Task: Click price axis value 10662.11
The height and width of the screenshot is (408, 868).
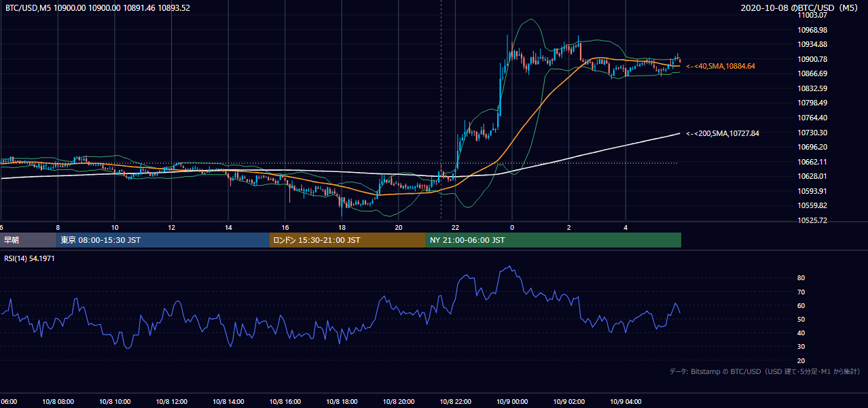Action: click(812, 162)
